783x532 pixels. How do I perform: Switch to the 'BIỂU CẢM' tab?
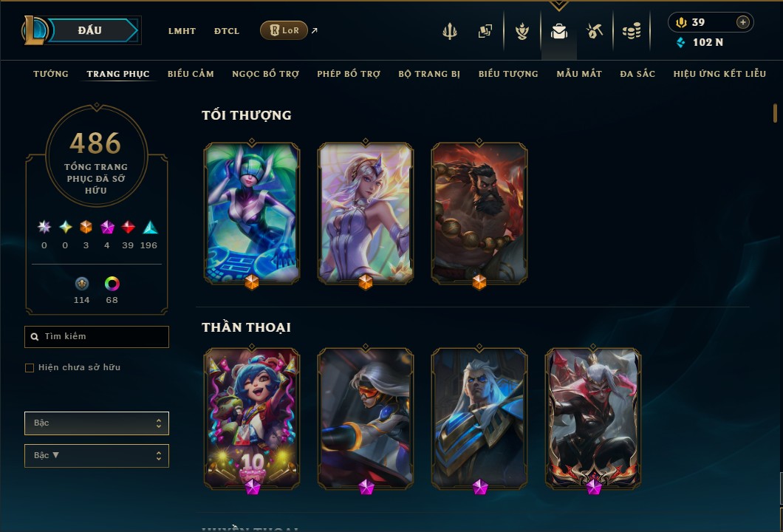point(191,74)
